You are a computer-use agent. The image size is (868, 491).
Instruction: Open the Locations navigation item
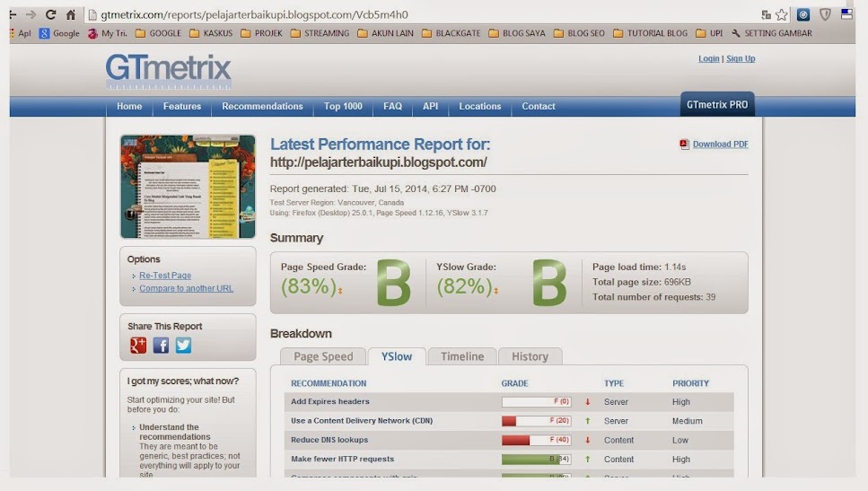click(x=480, y=106)
